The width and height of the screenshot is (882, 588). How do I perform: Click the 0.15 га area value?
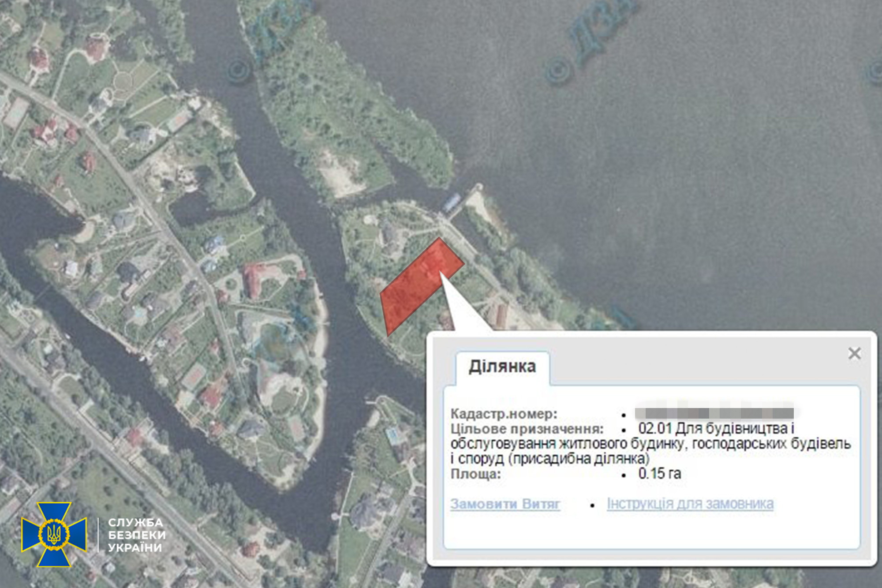659,474
